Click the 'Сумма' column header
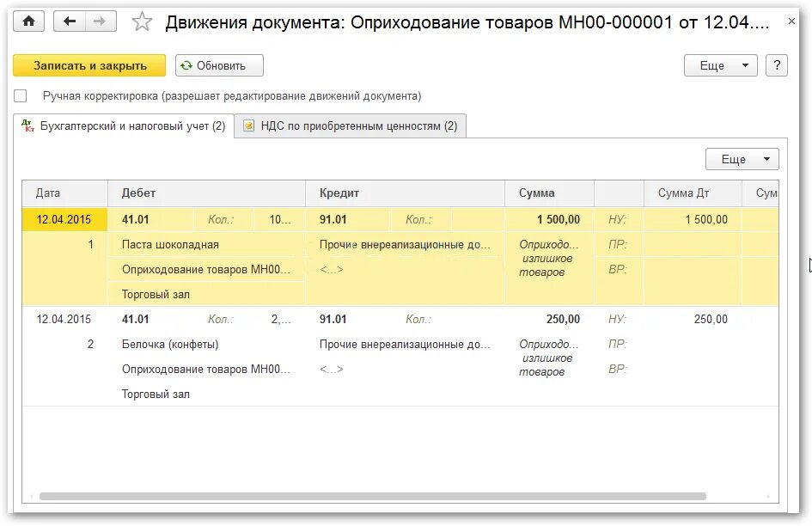812x526 pixels. point(549,193)
